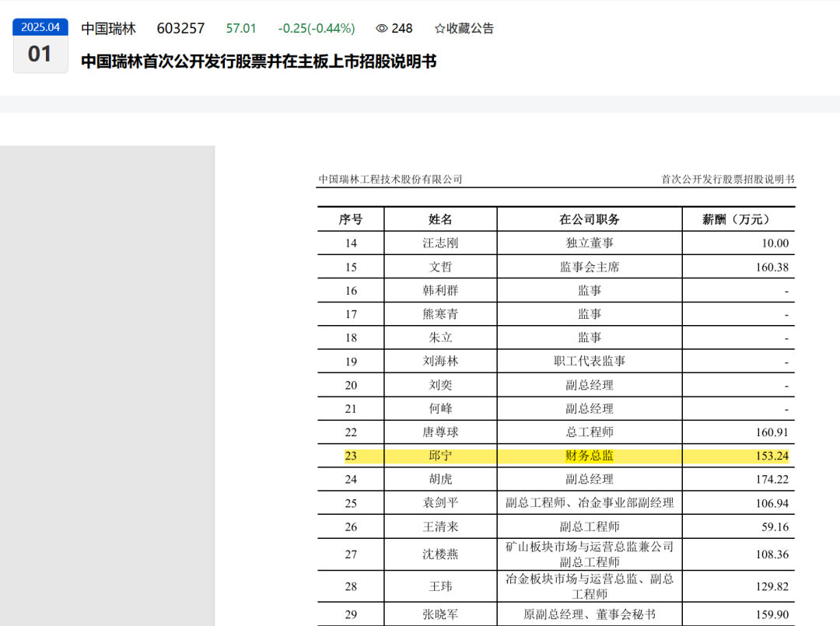Click salary value 106.94

772,503
